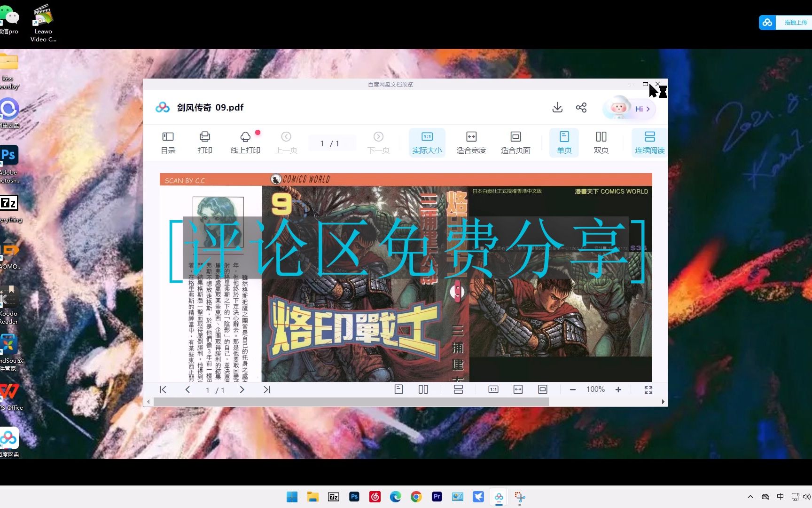Open Microsoft Edge from the taskbar
812x508 pixels.
pyautogui.click(x=395, y=497)
